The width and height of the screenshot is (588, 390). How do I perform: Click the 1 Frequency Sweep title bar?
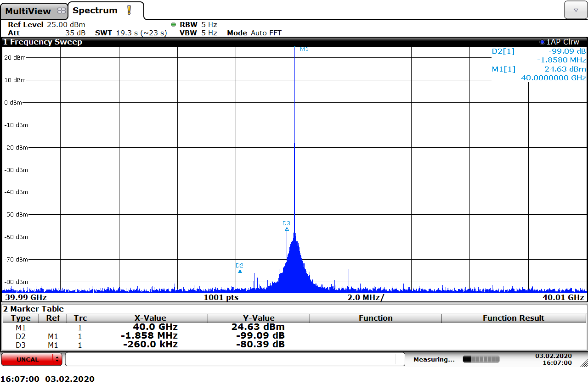pos(294,42)
